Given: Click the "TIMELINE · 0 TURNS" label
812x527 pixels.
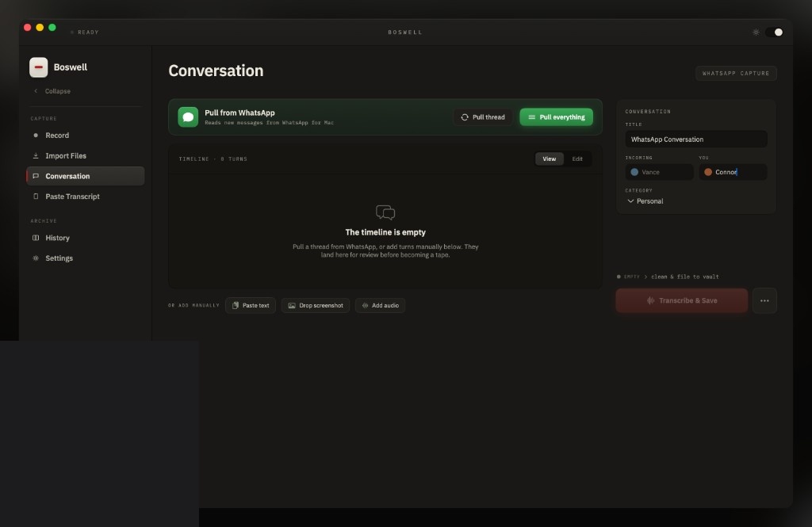Looking at the screenshot, I should [x=213, y=159].
